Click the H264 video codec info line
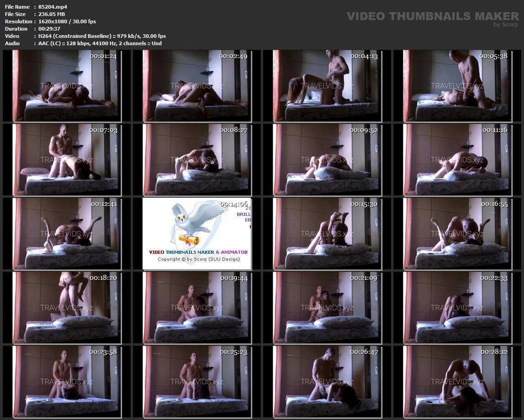Viewport: 524px width, 420px height. point(102,36)
